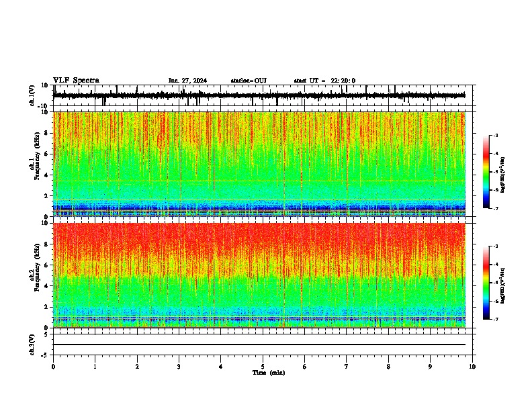This screenshot has width=532, height=411.
Task: Click the ch.2 spectrogram color scale bar
Action: tap(486, 283)
